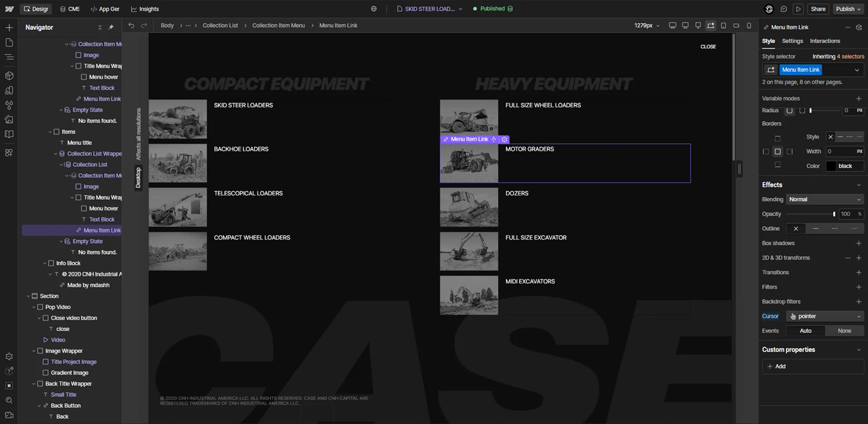868x424 pixels.
Task: Set pointer Events to Auto
Action: [806, 331]
